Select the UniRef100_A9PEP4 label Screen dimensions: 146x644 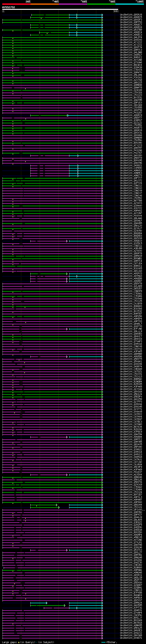[x=131, y=319]
